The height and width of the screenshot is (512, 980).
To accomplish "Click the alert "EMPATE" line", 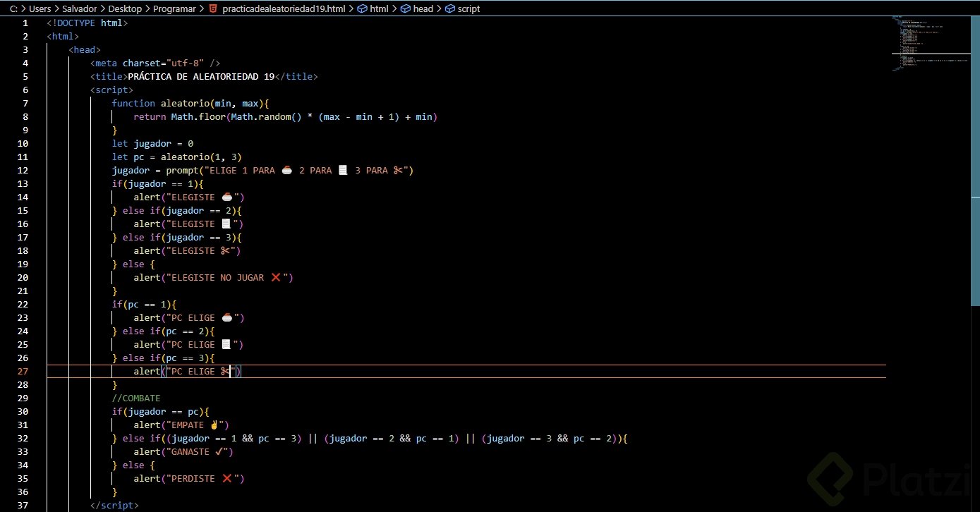I will point(181,425).
